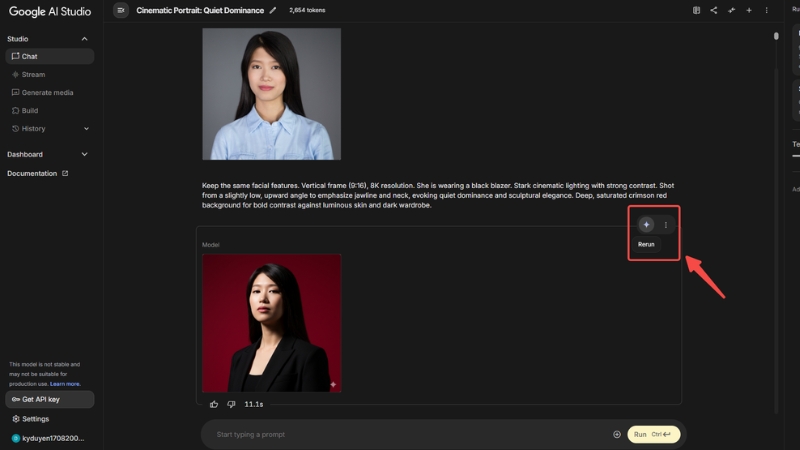Give thumbs up to model response
The image size is (800, 450).
214,404
